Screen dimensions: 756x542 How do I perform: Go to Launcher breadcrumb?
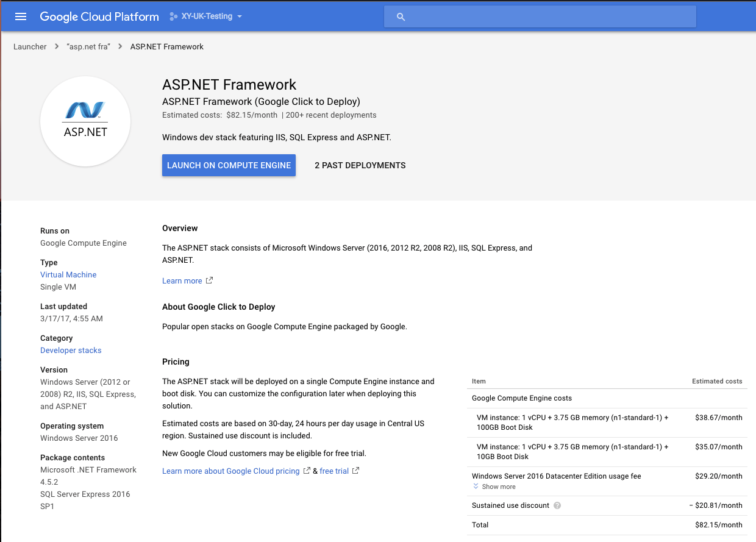click(30, 47)
